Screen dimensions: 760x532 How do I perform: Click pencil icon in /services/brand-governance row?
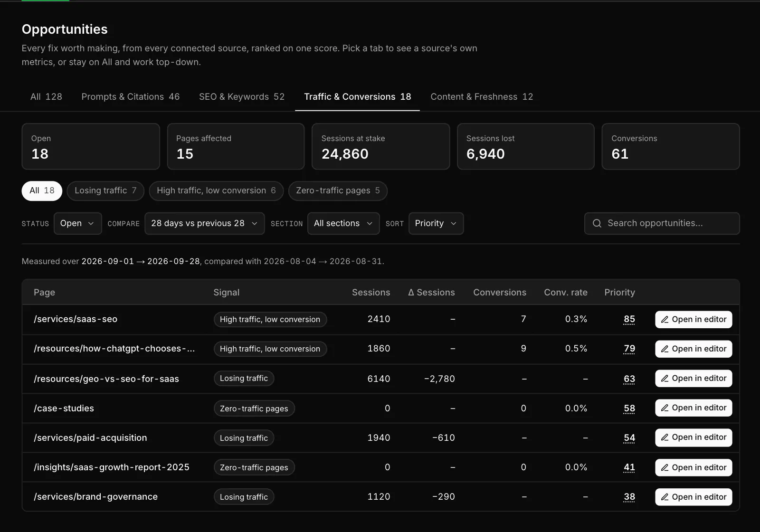point(665,497)
